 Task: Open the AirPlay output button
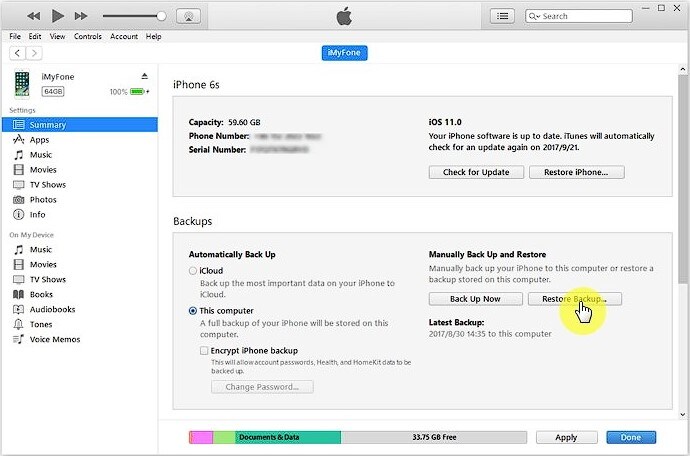point(188,16)
